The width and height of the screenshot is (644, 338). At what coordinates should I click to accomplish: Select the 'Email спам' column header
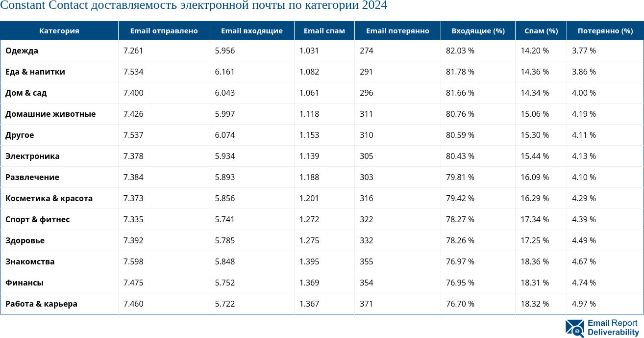click(324, 31)
